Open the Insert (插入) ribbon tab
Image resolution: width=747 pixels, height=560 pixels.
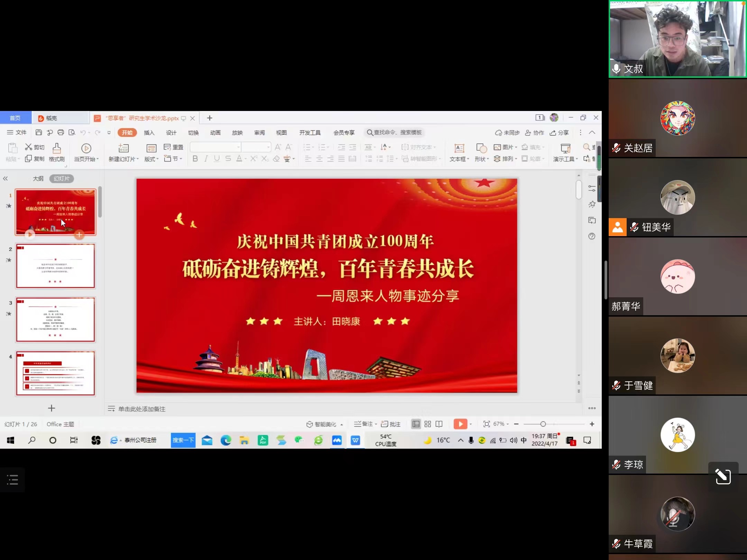[x=149, y=132]
